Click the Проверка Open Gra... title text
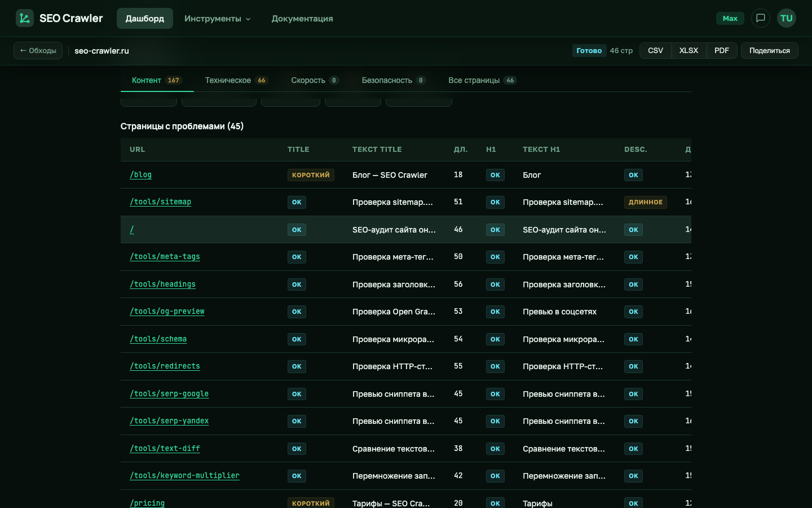The height and width of the screenshot is (508, 812). [394, 312]
